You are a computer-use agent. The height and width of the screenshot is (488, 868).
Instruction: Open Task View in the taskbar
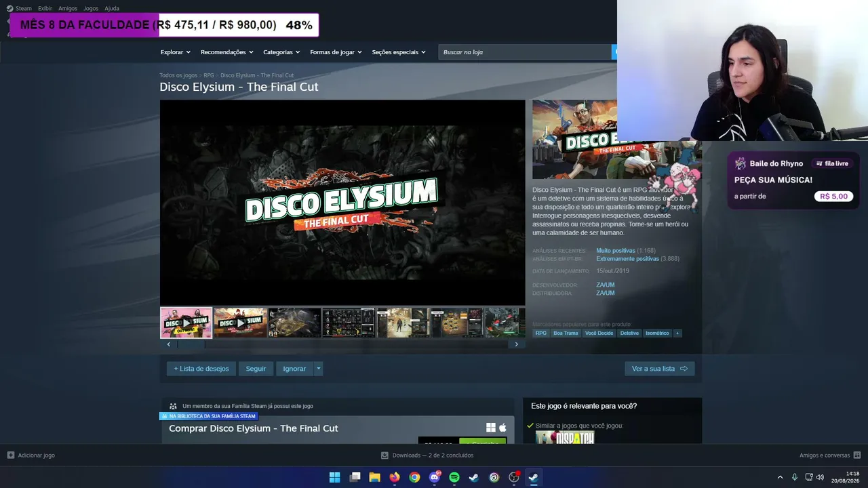(x=355, y=477)
